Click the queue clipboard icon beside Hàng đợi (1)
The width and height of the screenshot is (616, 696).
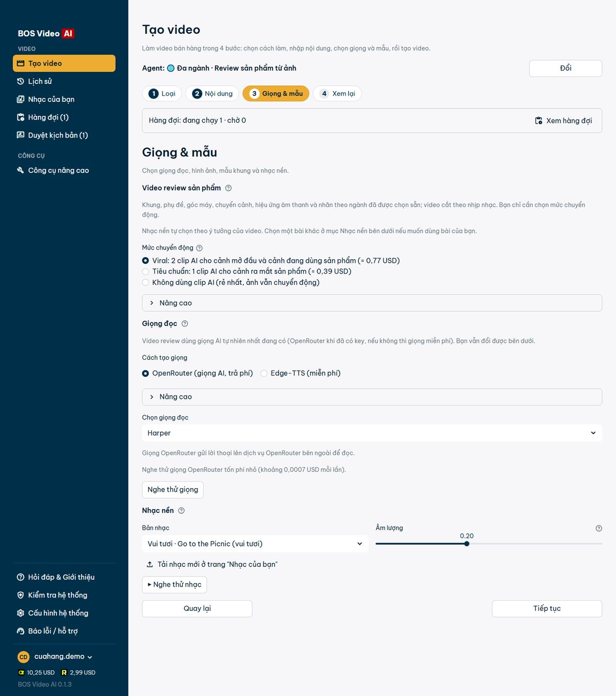(21, 117)
